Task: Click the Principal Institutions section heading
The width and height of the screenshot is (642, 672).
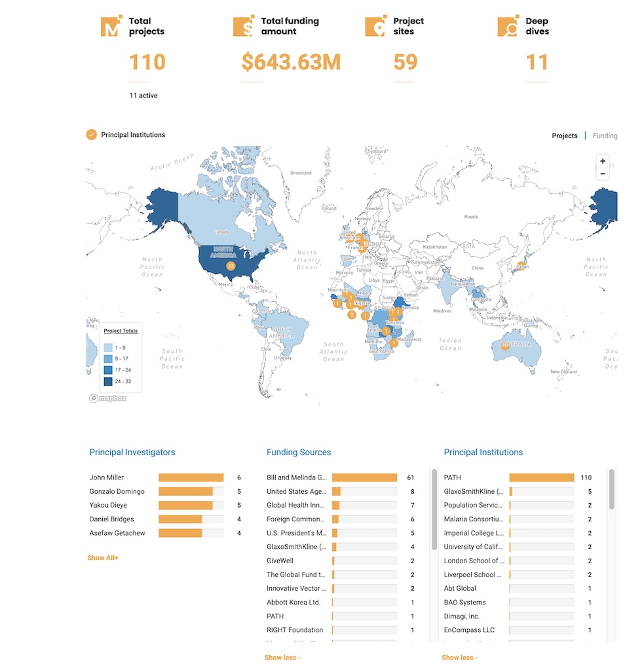Action: (483, 452)
